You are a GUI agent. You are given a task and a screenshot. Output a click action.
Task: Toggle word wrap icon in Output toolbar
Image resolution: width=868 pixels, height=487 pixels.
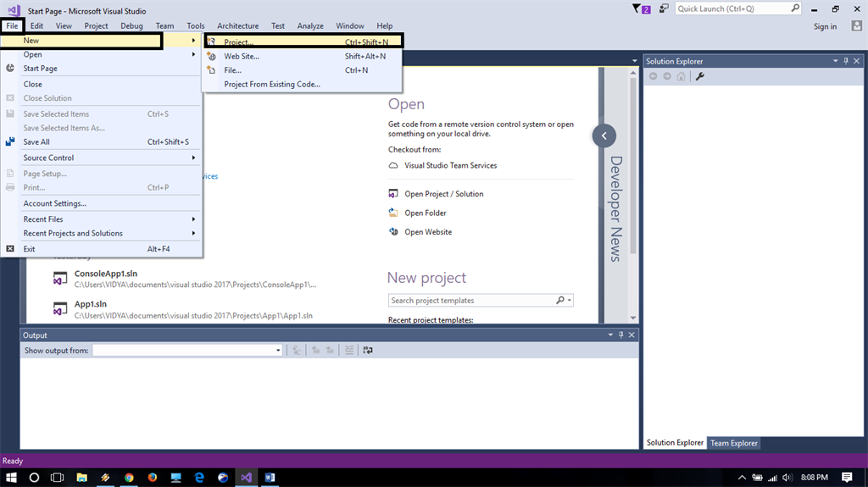[x=368, y=350]
